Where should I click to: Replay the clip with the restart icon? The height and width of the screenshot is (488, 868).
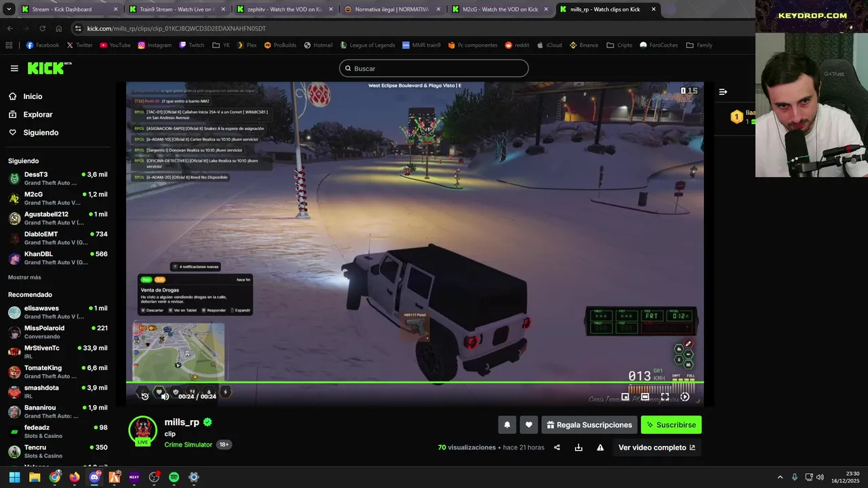[x=144, y=396]
